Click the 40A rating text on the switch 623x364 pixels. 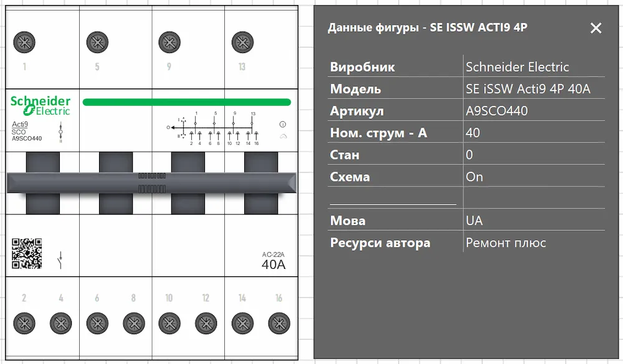273,264
